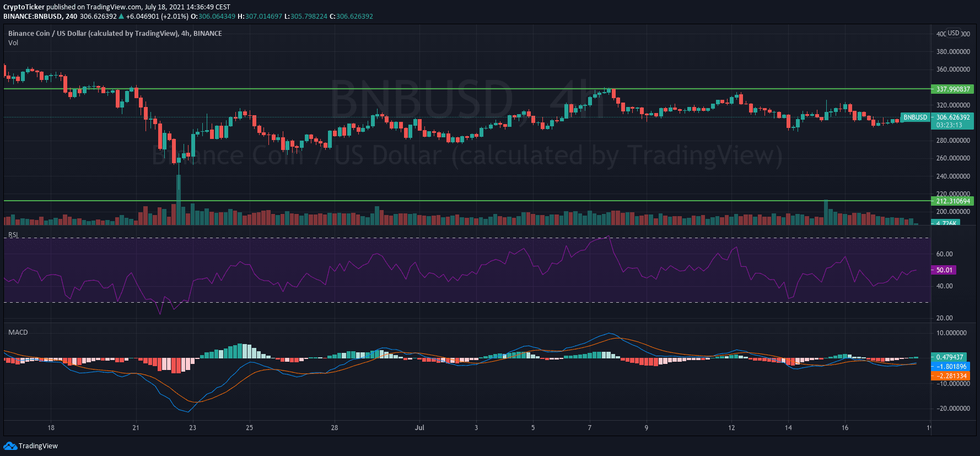Click the orange signal value -2.281334 tag
The image size is (980, 456).
pyautogui.click(x=951, y=376)
